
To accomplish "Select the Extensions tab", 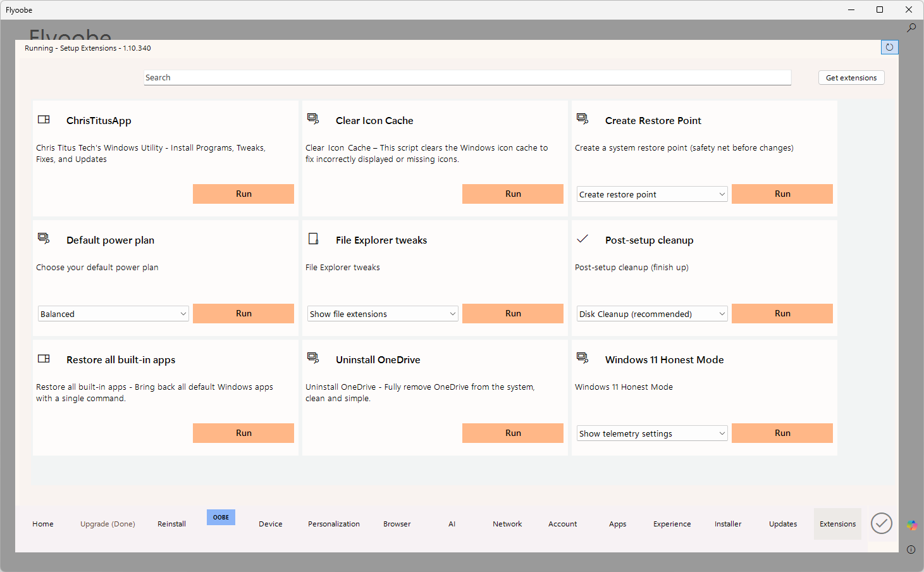I will pyautogui.click(x=838, y=524).
